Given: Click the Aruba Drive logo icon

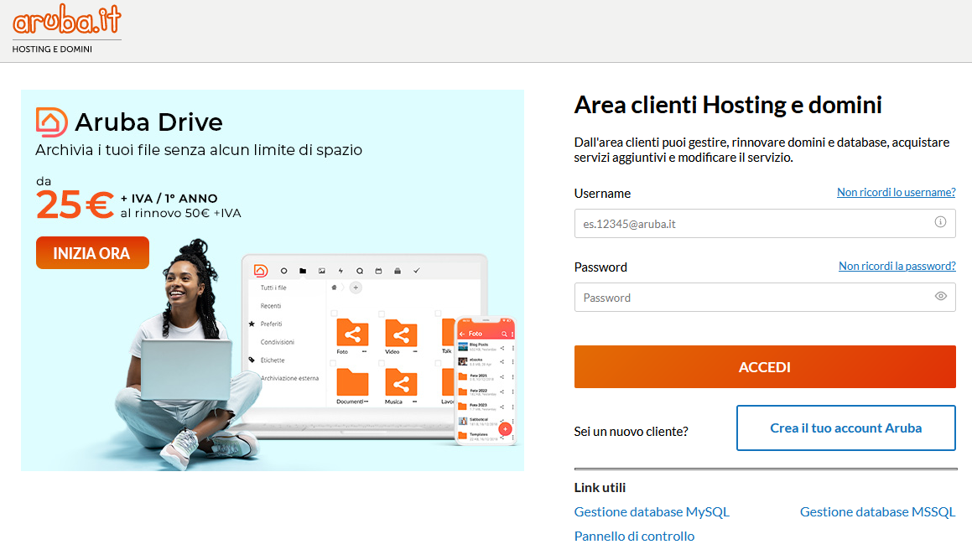Looking at the screenshot, I should 51,122.
